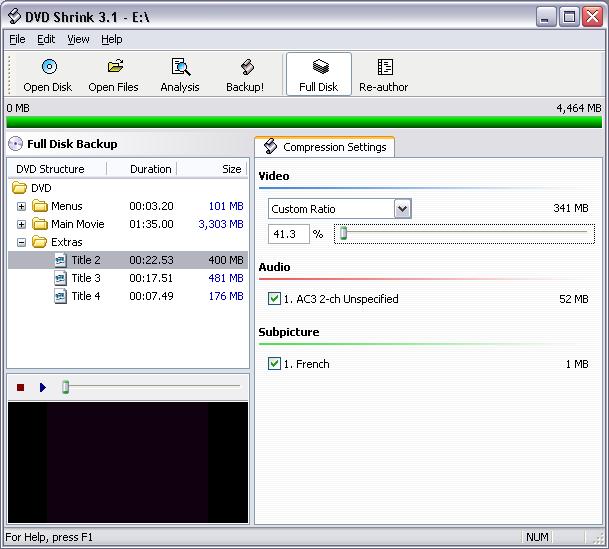Click the Size column header
Image resolution: width=609 pixels, height=549 pixels.
pyautogui.click(x=212, y=169)
